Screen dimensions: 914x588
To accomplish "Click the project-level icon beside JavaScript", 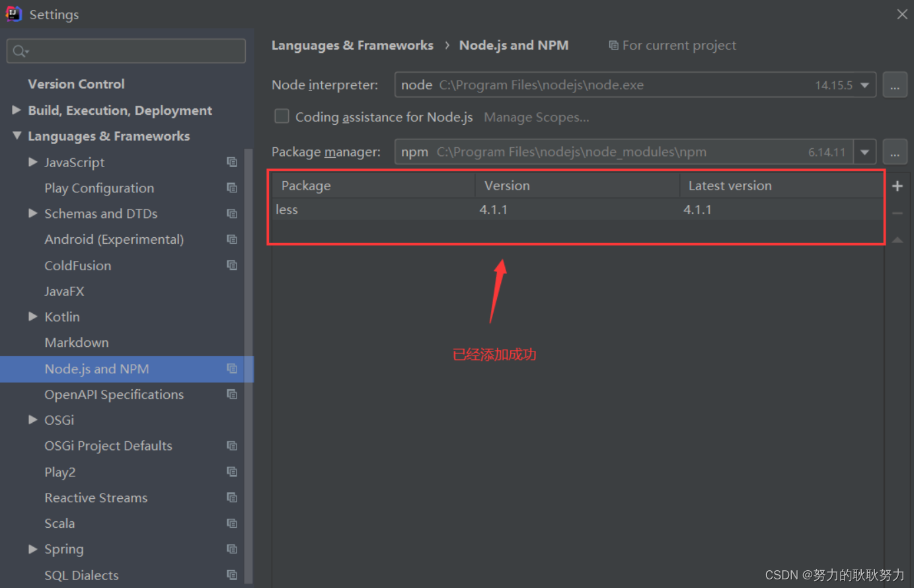I will pyautogui.click(x=231, y=162).
